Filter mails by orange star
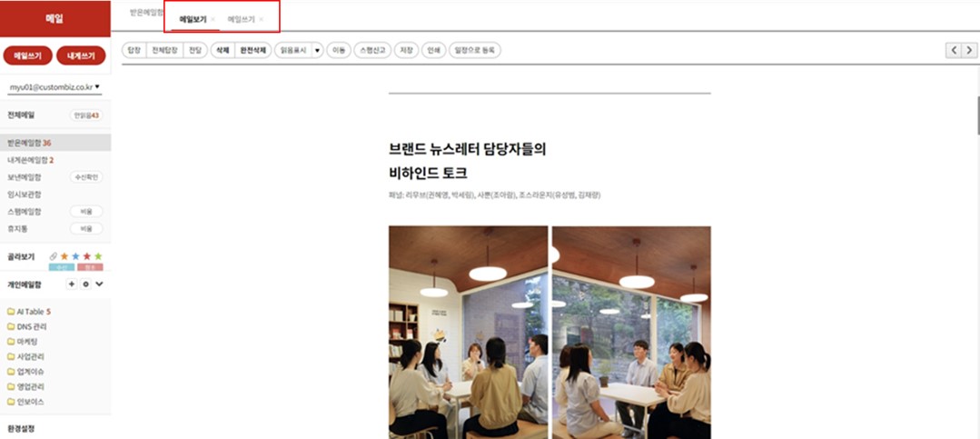This screenshot has width=980, height=439. [64, 256]
